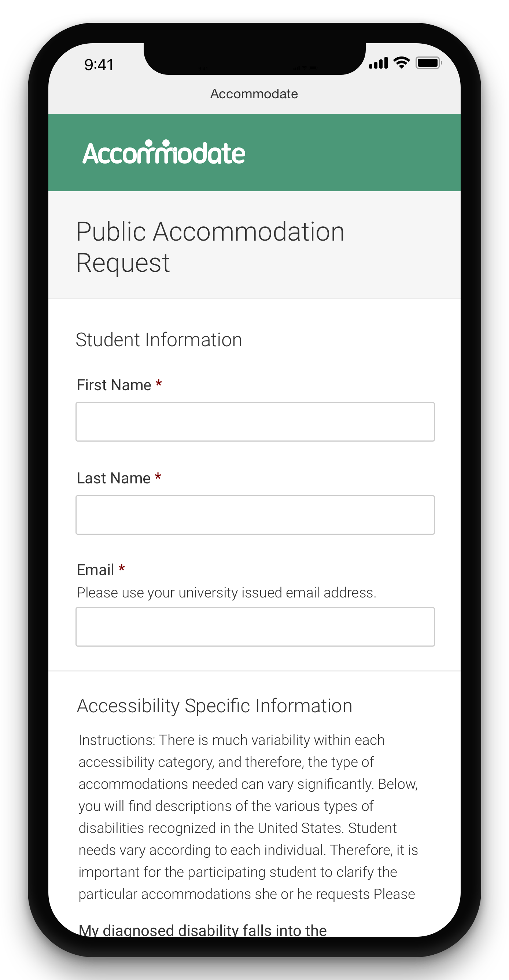Tap the Accommodate page title bar text
This screenshot has width=509, height=980.
[254, 94]
